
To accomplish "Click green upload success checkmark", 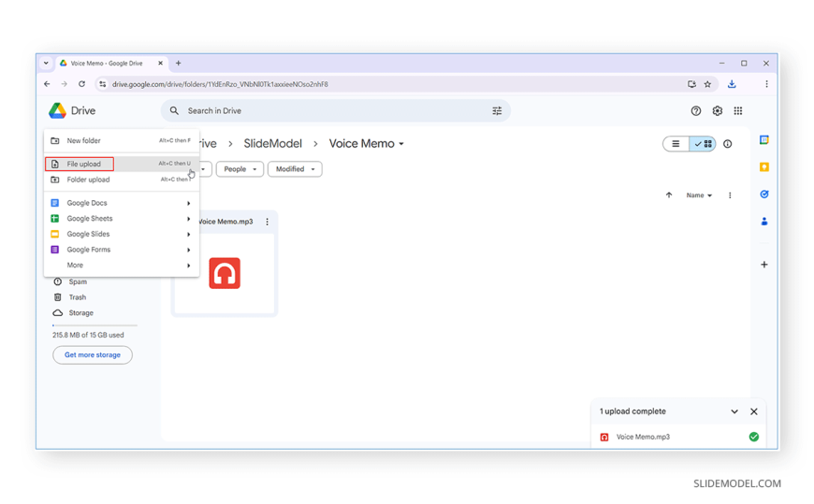I will (x=754, y=437).
